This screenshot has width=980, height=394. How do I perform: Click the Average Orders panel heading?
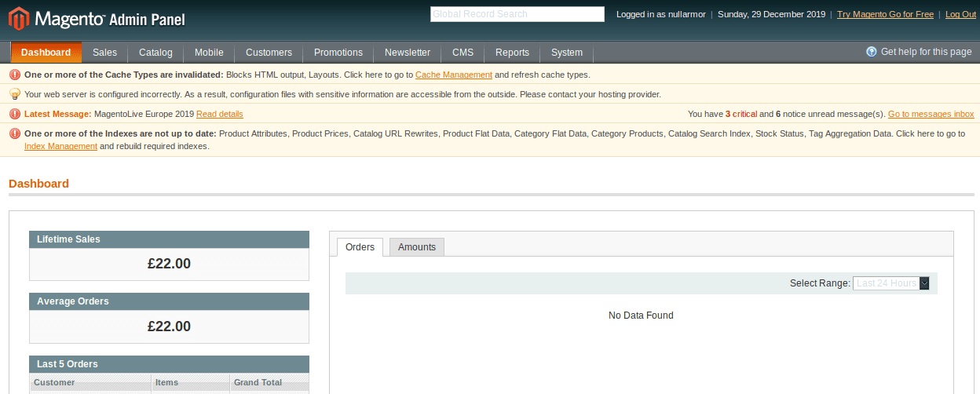(169, 301)
